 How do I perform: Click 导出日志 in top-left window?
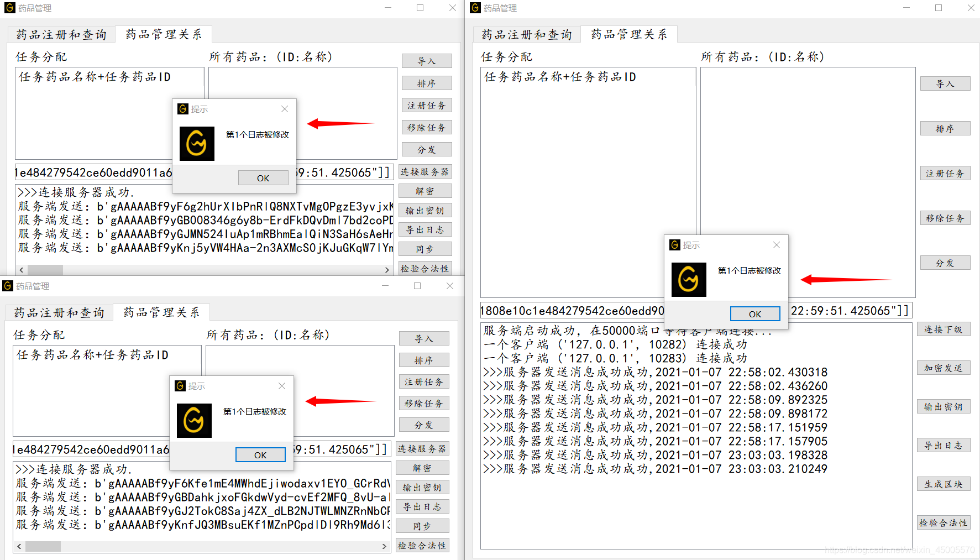pos(425,229)
